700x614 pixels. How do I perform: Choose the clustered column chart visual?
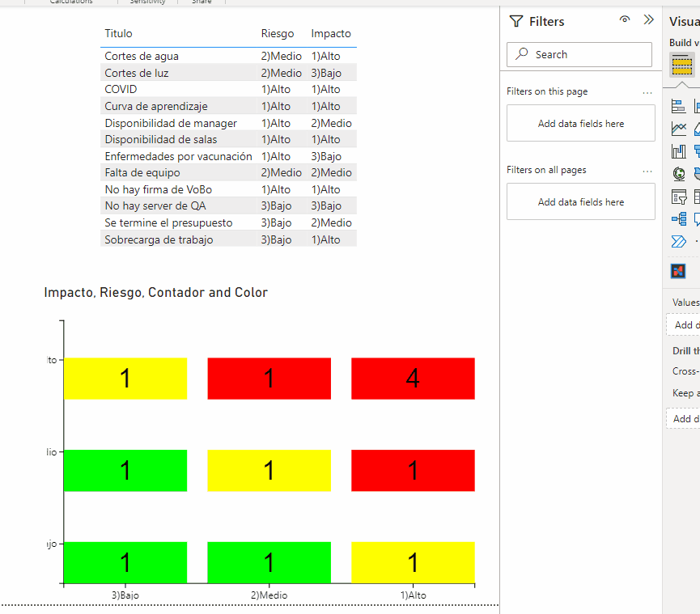tap(678, 150)
